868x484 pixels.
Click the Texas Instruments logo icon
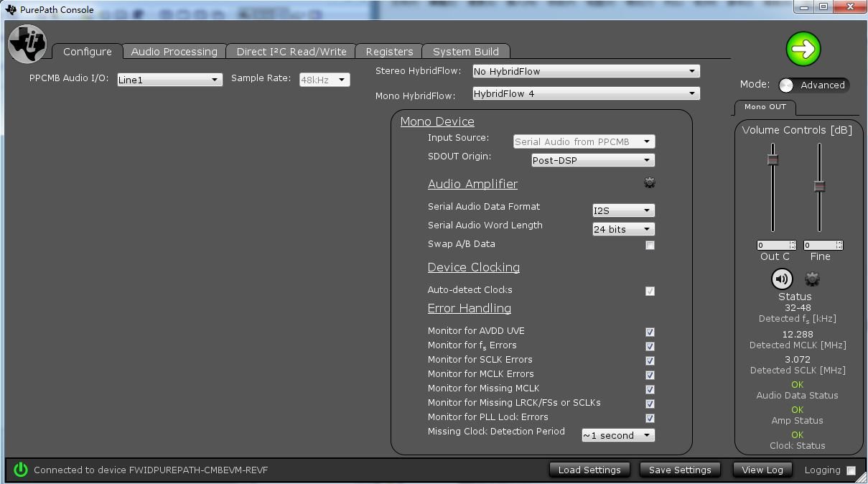[x=27, y=44]
